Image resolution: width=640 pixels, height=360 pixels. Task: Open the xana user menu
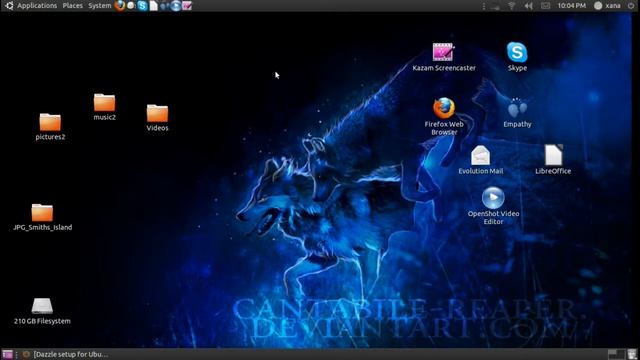point(608,6)
